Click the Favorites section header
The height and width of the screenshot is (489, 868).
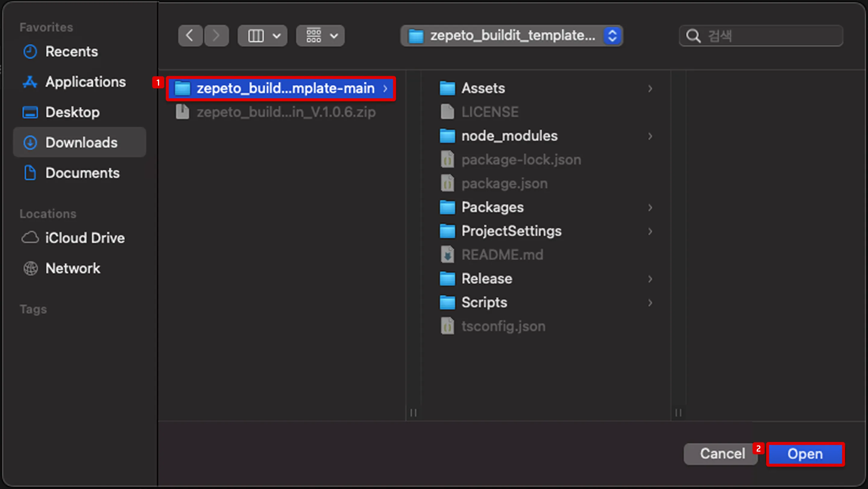point(46,27)
